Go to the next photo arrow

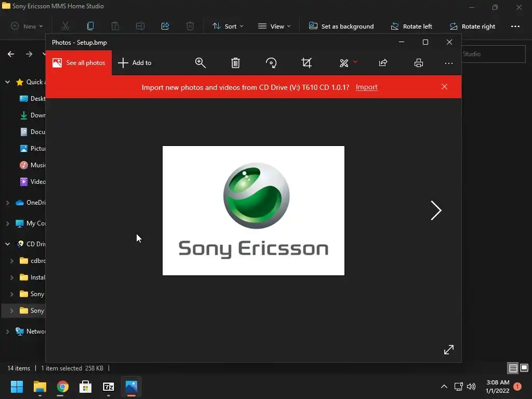[436, 210]
